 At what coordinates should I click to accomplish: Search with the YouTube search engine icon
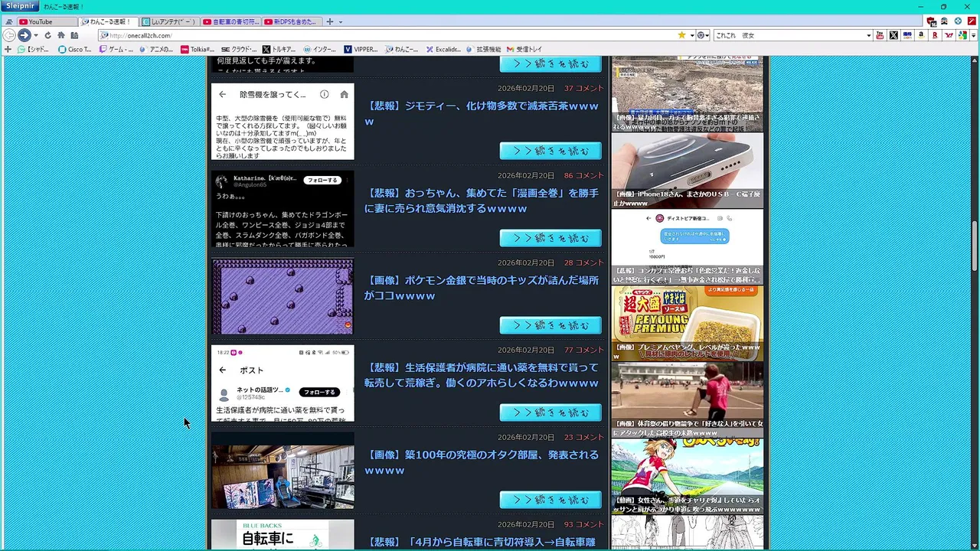880,35
